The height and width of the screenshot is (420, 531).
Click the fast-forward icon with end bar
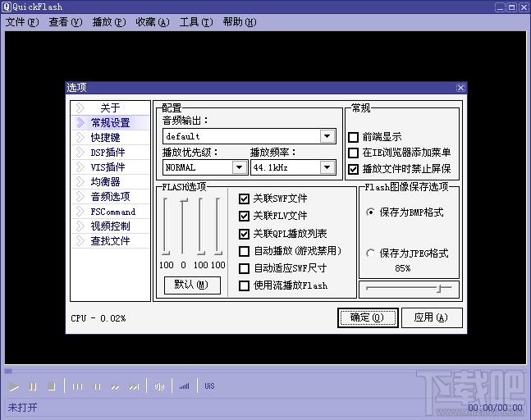pyautogui.click(x=134, y=386)
